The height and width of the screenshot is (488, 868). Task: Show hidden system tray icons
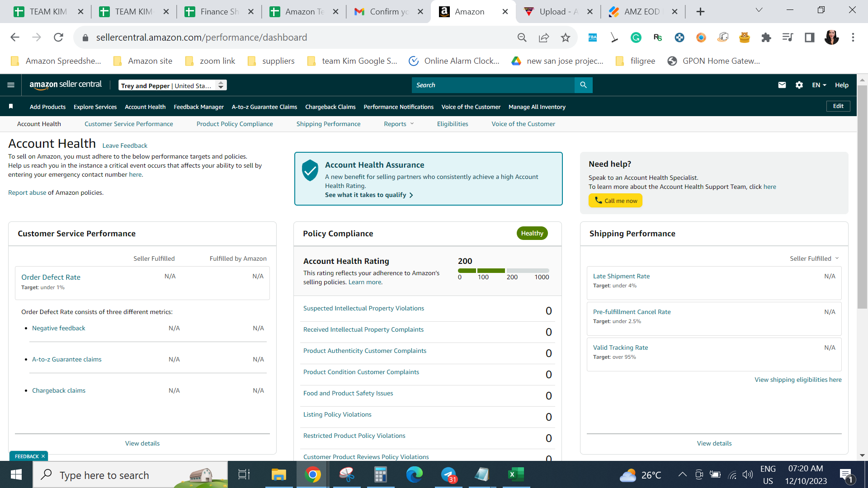683,474
